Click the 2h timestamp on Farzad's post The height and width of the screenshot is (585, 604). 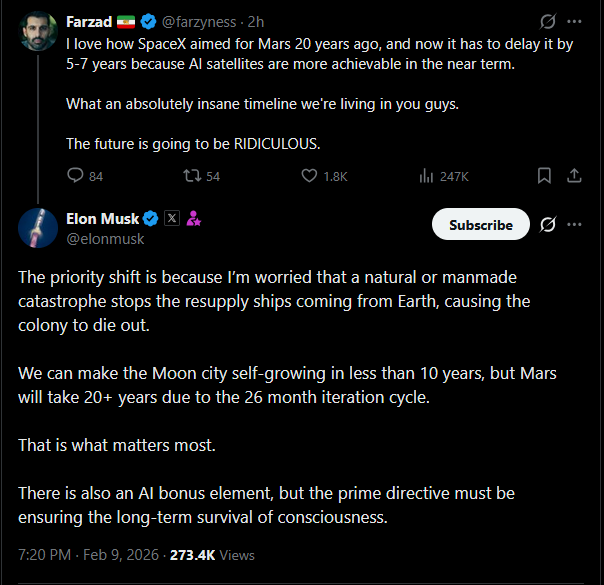[x=255, y=21]
